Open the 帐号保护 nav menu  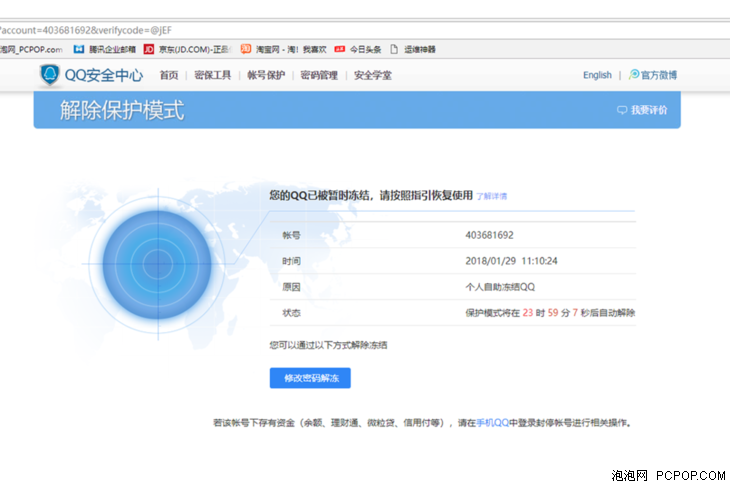[266, 75]
